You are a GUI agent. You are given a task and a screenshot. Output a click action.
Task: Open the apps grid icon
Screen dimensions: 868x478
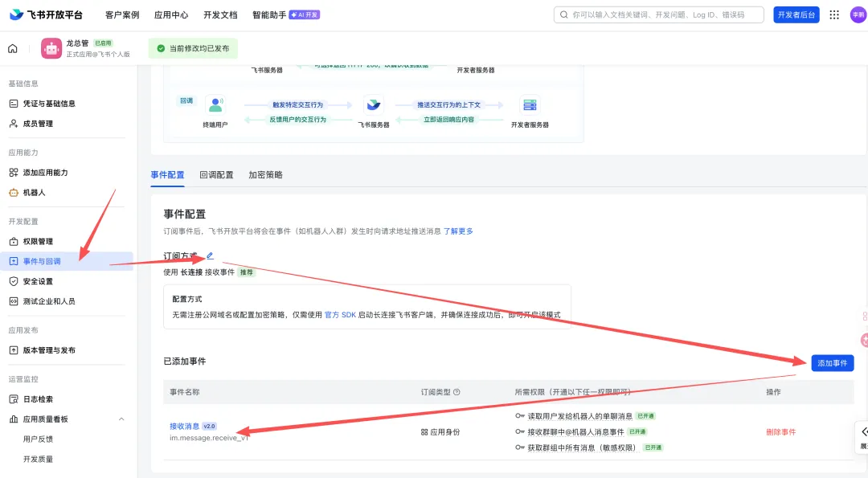[x=834, y=15]
